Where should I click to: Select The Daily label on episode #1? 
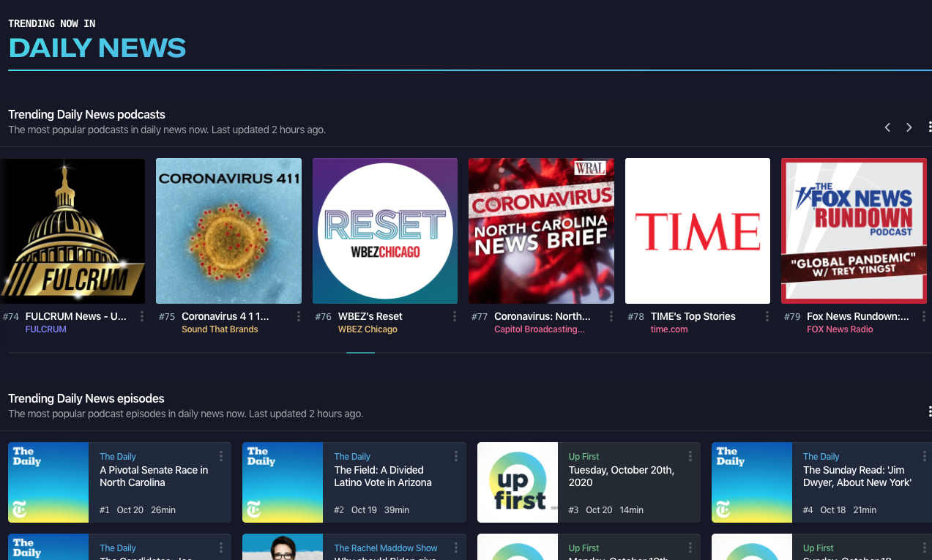(118, 457)
